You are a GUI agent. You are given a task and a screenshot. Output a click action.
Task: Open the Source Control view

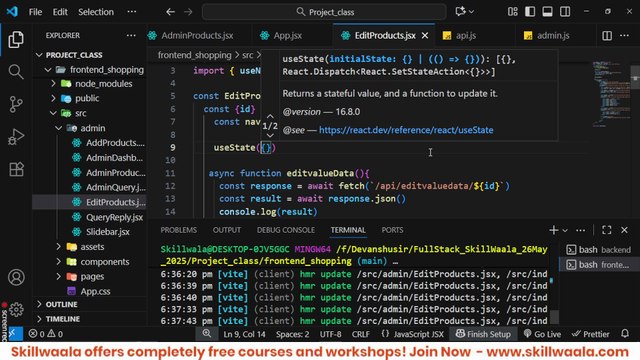(16, 104)
